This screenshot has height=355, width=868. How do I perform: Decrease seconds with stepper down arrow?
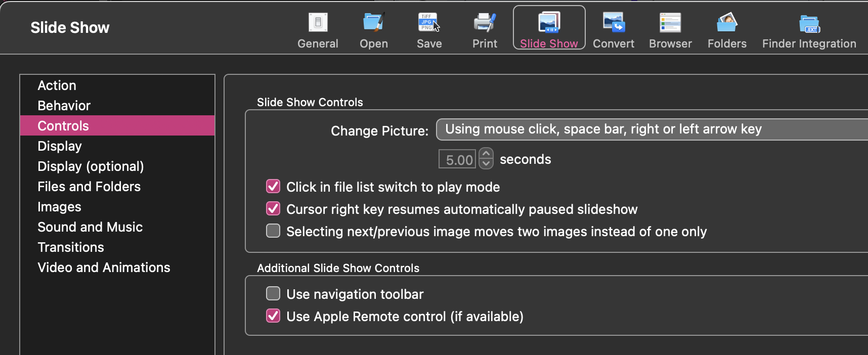click(x=486, y=163)
